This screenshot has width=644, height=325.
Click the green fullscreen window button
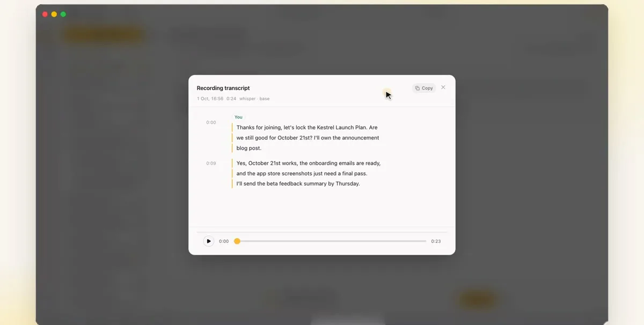(63, 14)
